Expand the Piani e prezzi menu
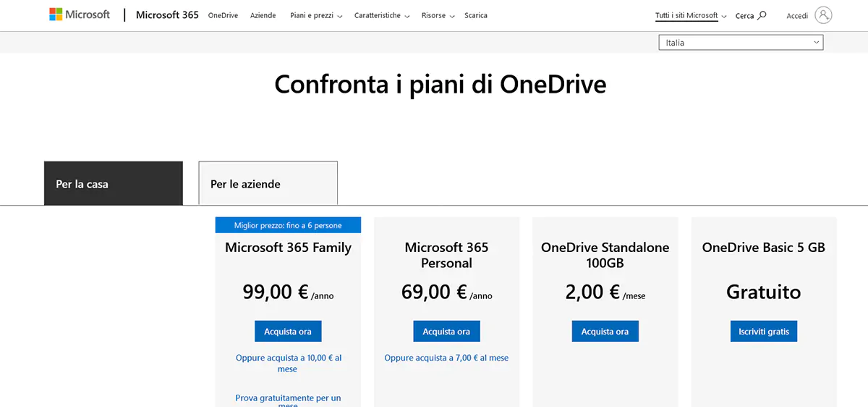This screenshot has height=407, width=868. [x=316, y=16]
